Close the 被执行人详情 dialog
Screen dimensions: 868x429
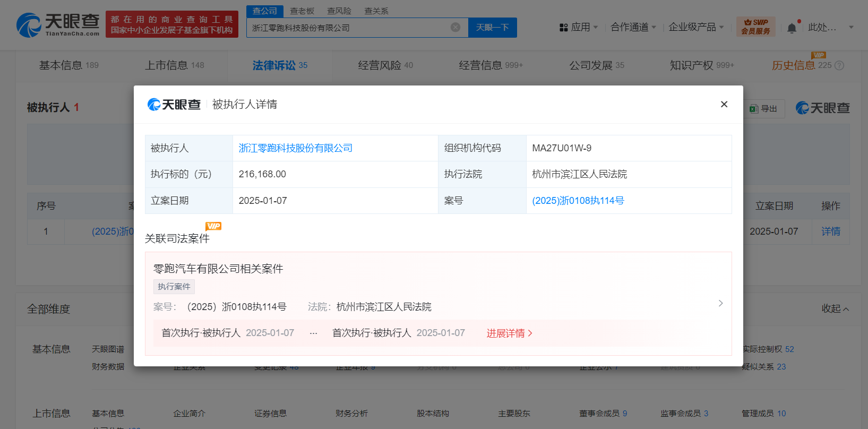click(724, 104)
